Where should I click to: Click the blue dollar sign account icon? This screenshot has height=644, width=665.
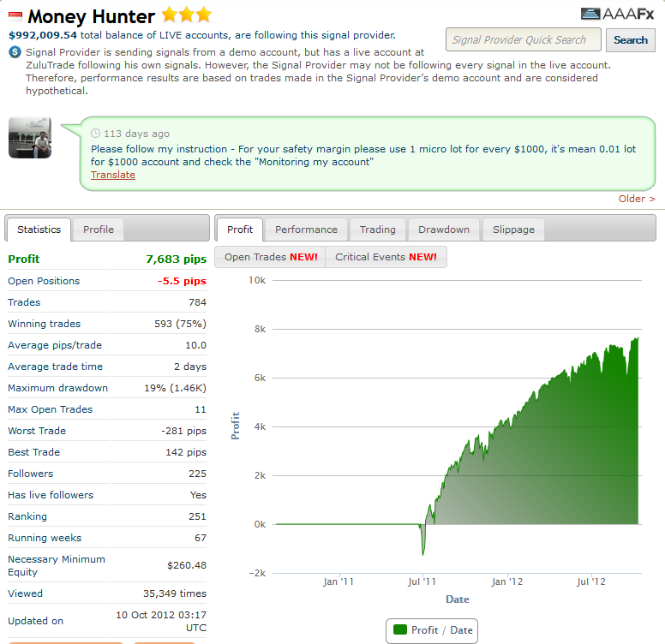click(15, 52)
